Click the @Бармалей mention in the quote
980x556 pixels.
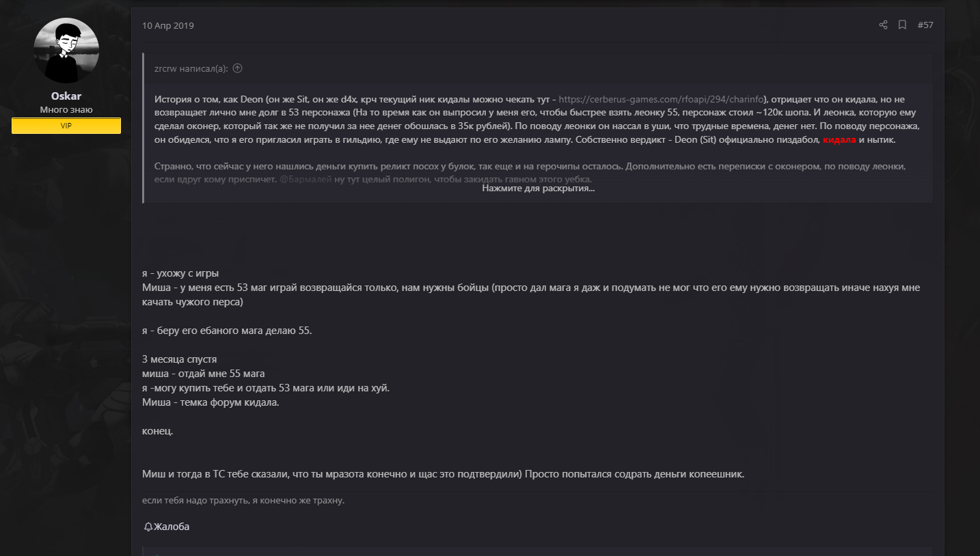pyautogui.click(x=305, y=180)
